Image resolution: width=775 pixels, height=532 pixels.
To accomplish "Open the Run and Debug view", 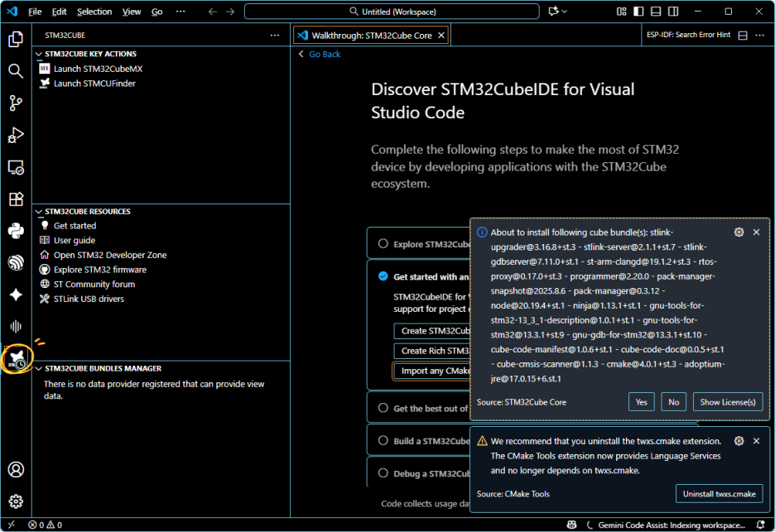I will pos(16,135).
